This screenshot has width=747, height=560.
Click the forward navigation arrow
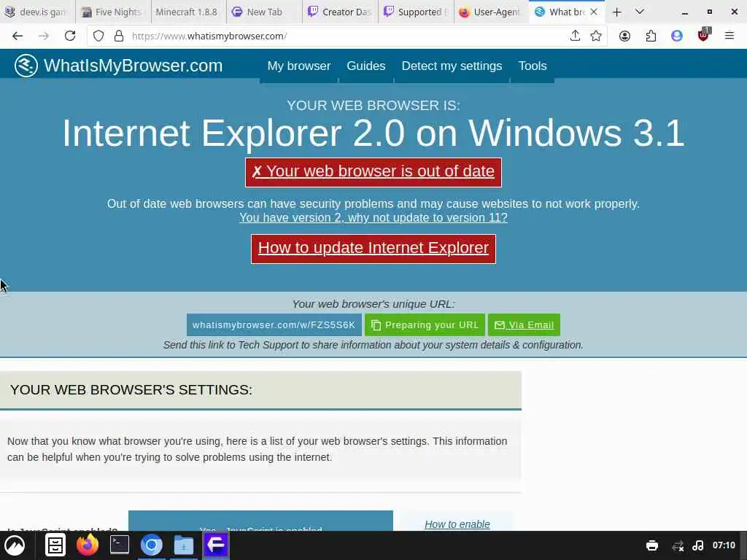coord(43,36)
